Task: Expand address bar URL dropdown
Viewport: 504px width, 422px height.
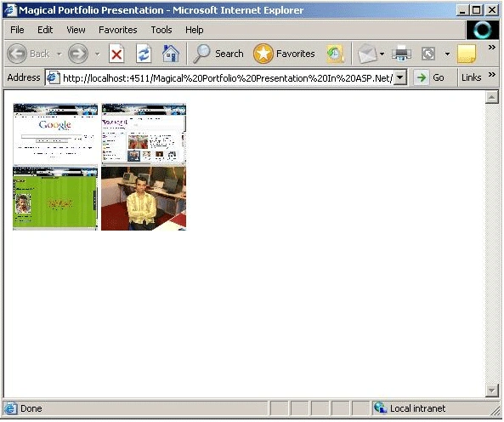Action: (x=399, y=77)
